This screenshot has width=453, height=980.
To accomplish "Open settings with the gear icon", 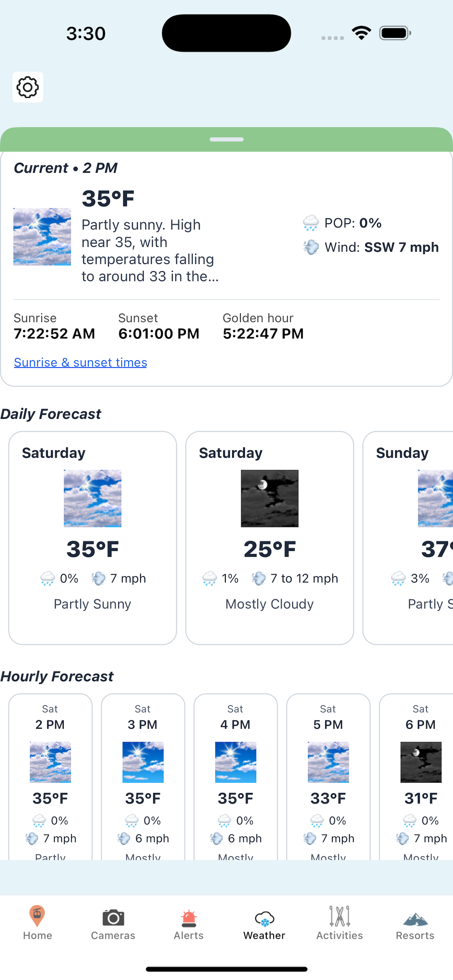I will click(27, 87).
